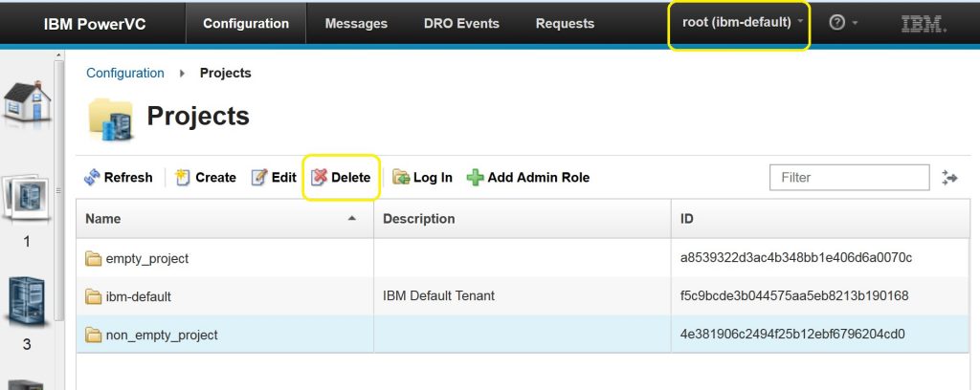Click the Delete project icon
The image size is (980, 390).
[x=320, y=178]
